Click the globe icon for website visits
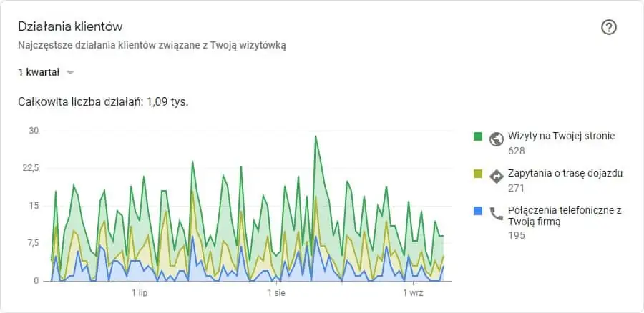 (x=497, y=139)
